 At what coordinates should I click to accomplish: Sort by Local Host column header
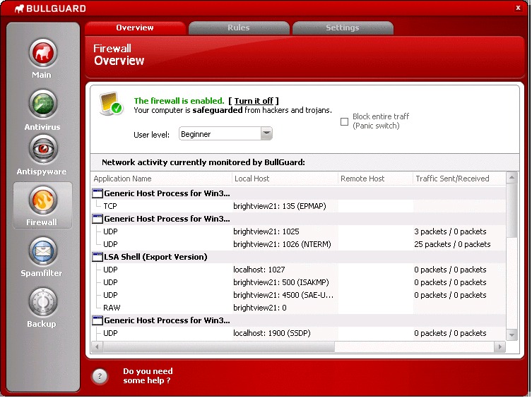(x=285, y=179)
